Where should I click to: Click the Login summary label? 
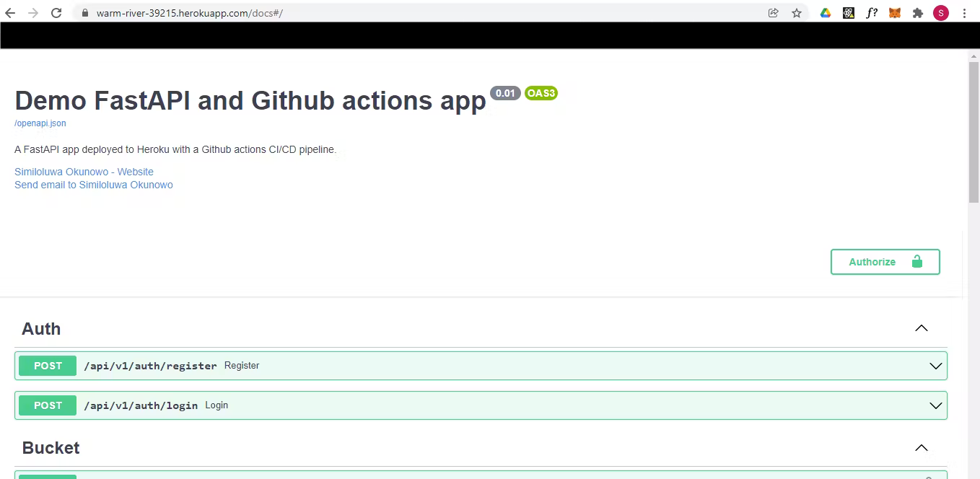coord(216,405)
